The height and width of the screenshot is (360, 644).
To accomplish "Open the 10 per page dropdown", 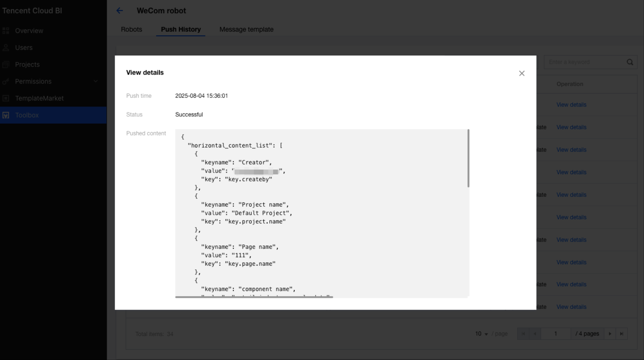I will [481, 334].
